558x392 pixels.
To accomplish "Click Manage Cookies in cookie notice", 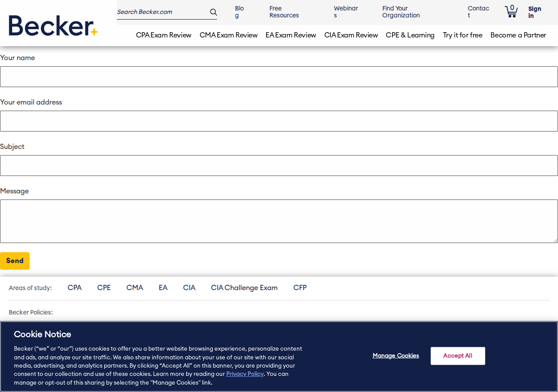I will (396, 356).
